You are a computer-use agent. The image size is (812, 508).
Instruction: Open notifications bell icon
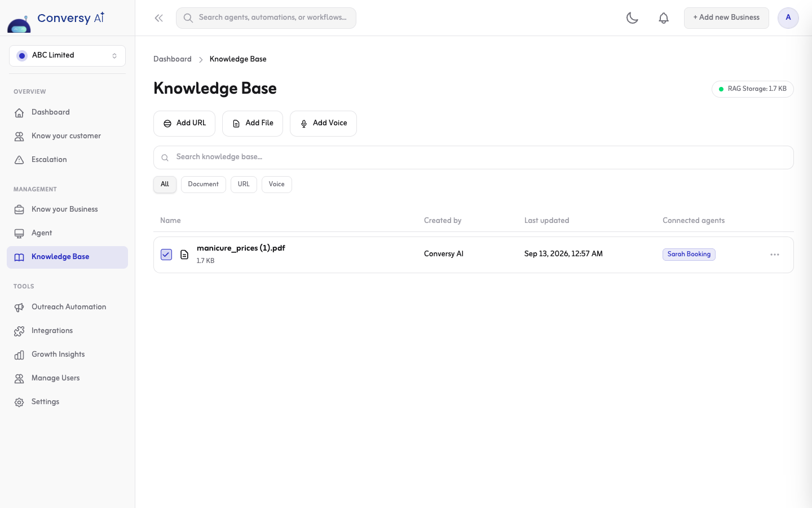(664, 18)
